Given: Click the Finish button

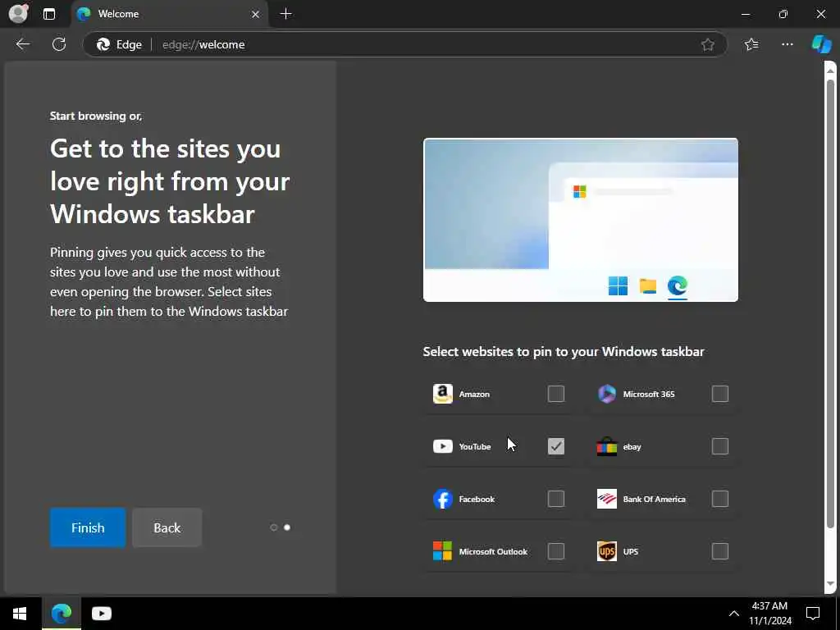Looking at the screenshot, I should 88,527.
